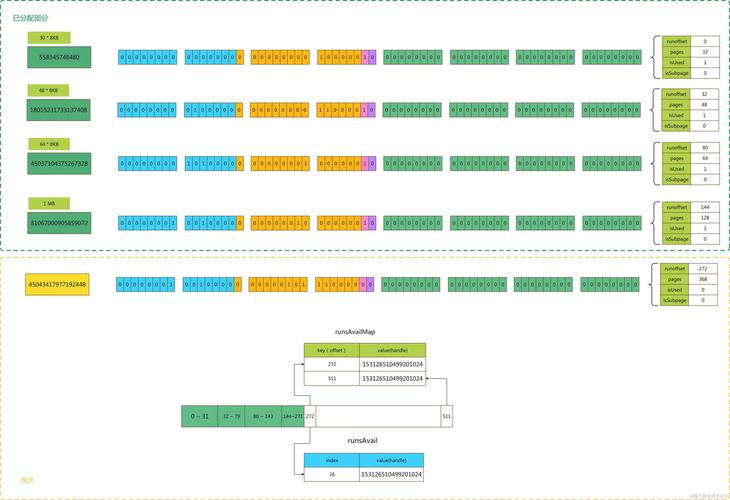The height and width of the screenshot is (500, 730).
Task: Click the "32 ~ 79" memory segment
Action: click(232, 415)
